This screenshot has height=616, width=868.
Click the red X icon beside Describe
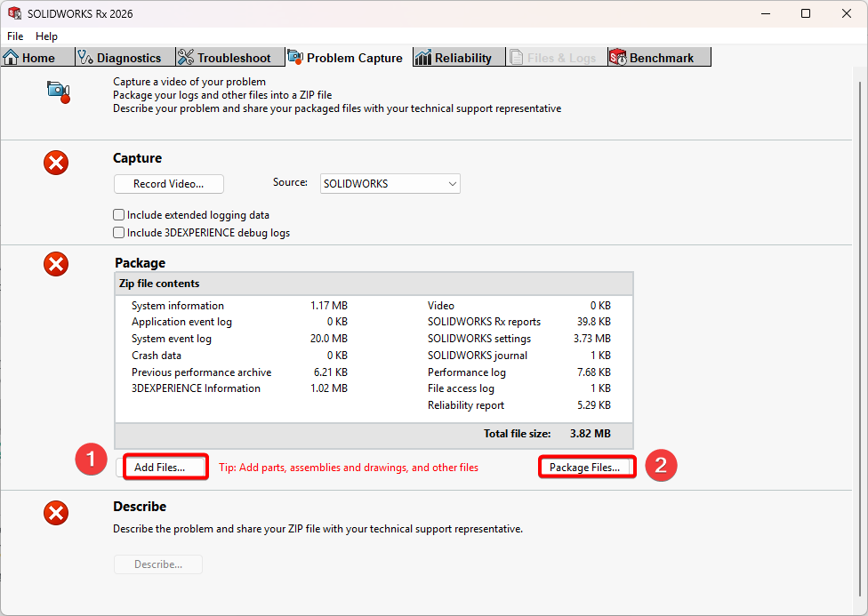click(x=56, y=513)
